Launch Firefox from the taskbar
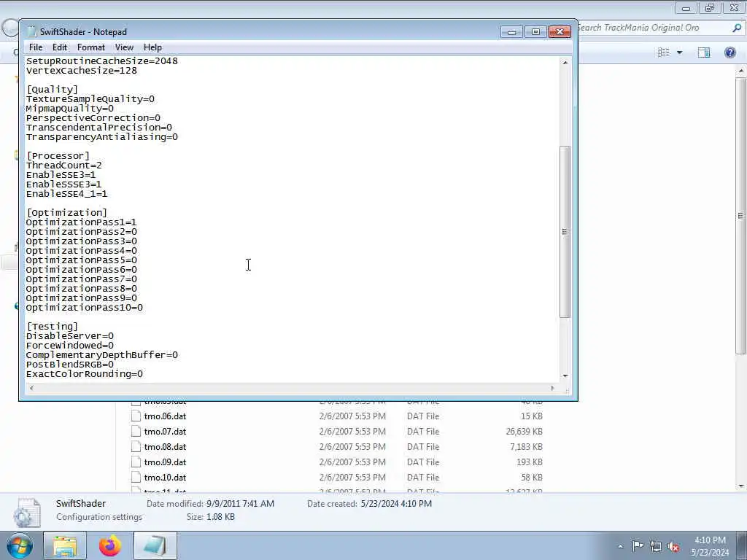The image size is (747, 560). 110,545
